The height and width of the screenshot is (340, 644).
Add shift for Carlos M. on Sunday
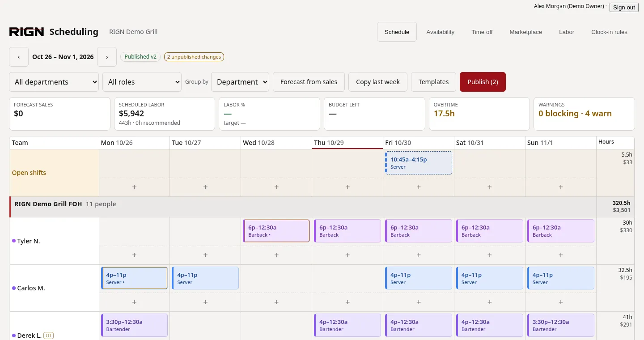coord(561,302)
